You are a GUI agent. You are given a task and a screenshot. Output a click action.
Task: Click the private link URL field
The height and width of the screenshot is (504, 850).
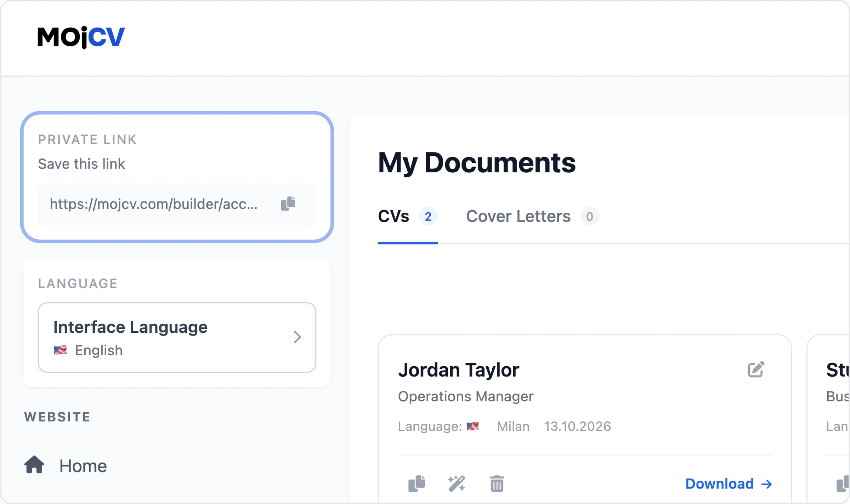177,204
